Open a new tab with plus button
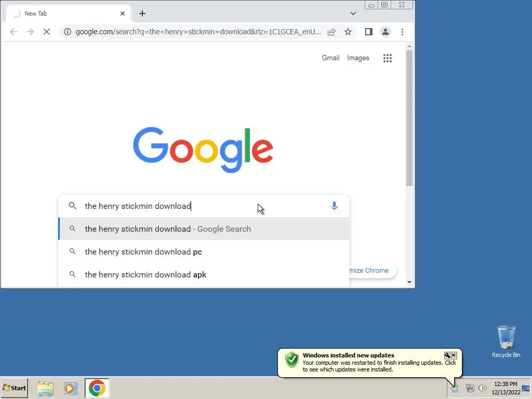 [x=142, y=14]
